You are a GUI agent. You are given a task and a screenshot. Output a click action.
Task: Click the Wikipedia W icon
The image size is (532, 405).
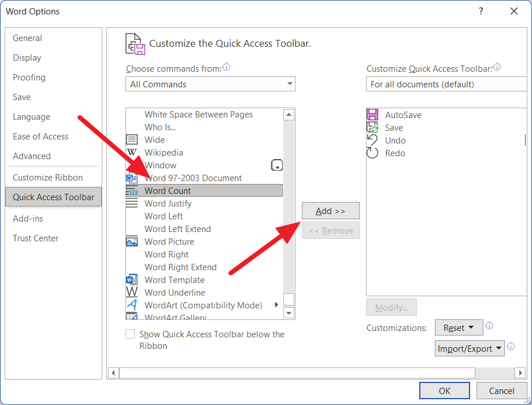coord(132,152)
